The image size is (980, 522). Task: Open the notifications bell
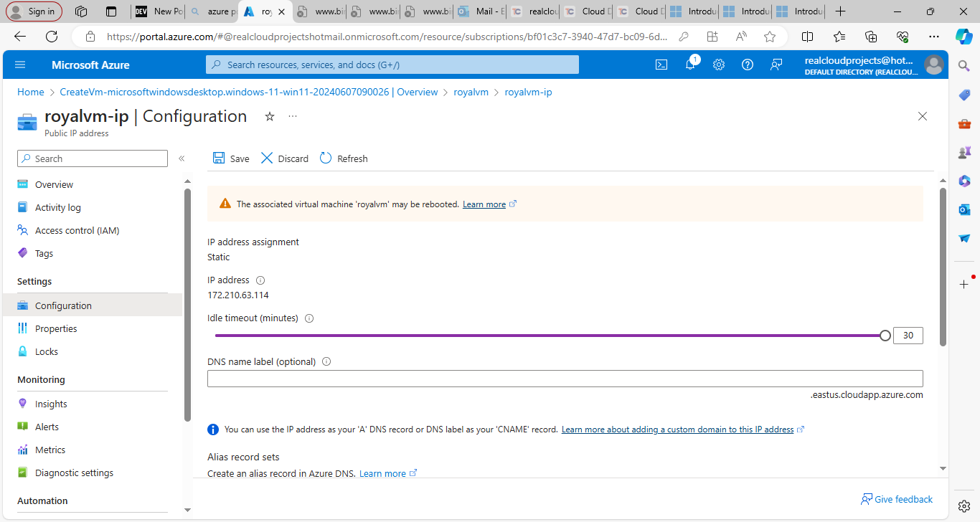[x=690, y=65]
